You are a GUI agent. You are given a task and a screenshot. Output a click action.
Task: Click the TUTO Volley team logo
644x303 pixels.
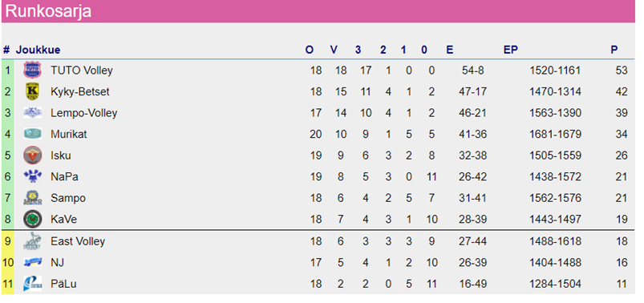click(x=32, y=71)
